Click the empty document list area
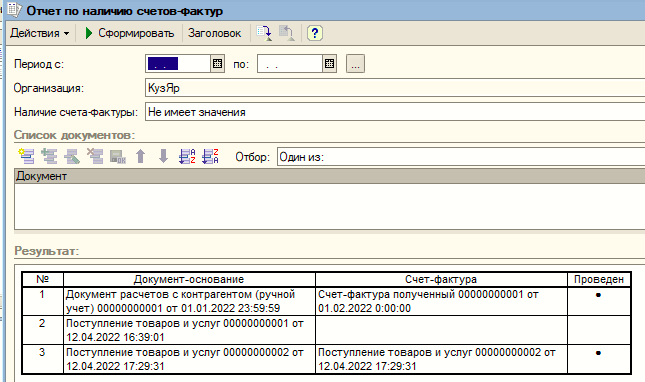The height and width of the screenshot is (382, 645). click(x=329, y=206)
